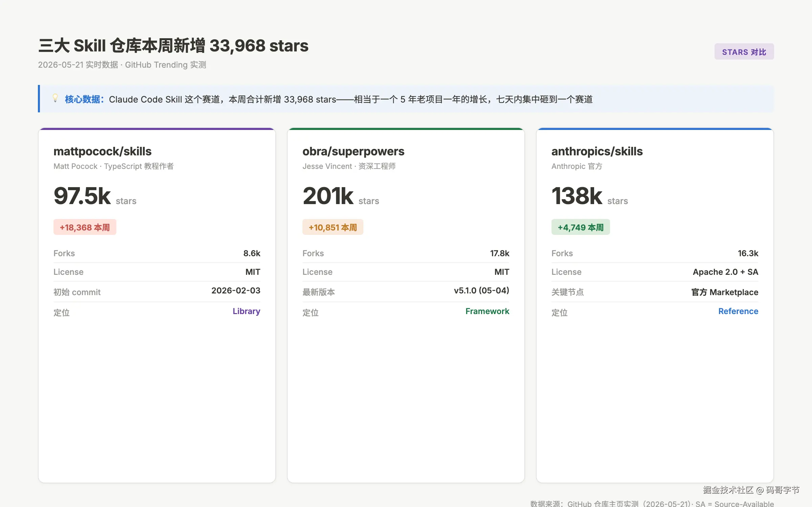Screen dimensions: 812x507
Task: Click the +18,368 本周 badge
Action: click(85, 227)
